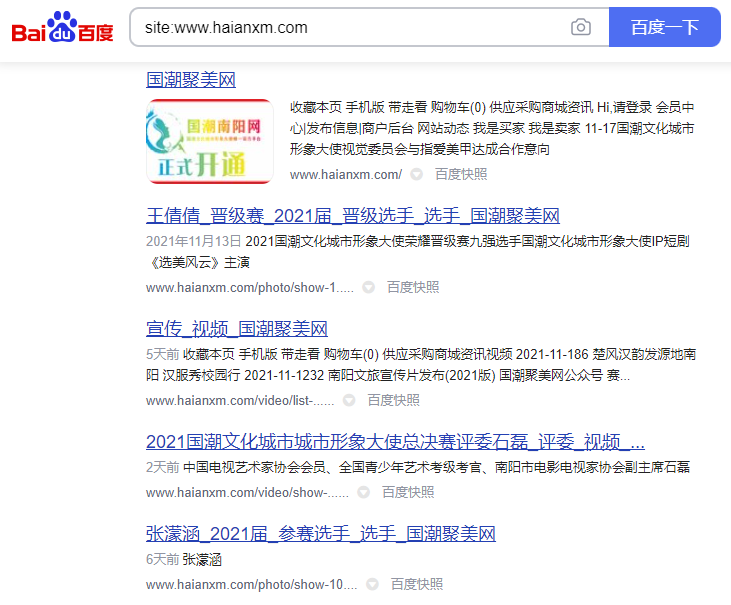Open 百度快照 for 宣传_视频 result
This screenshot has height=605, width=731.
coord(393,400)
